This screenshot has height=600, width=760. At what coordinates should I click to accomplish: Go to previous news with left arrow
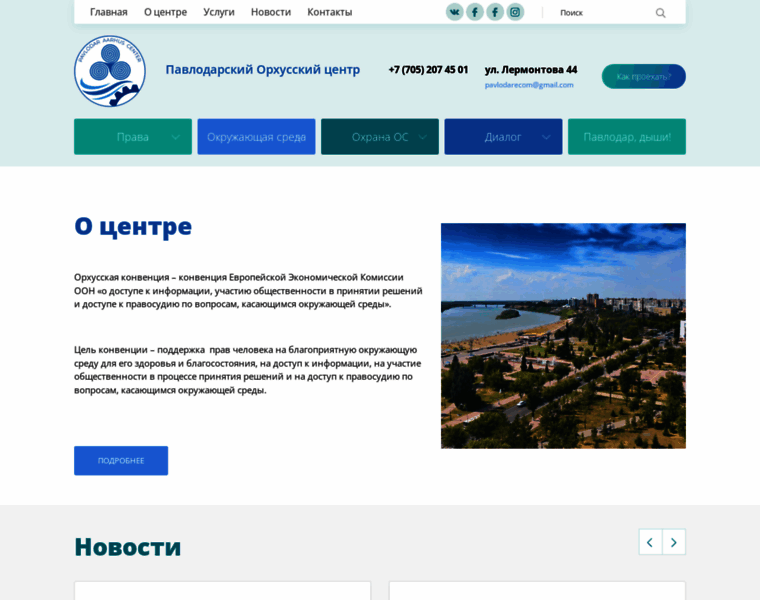click(x=650, y=542)
